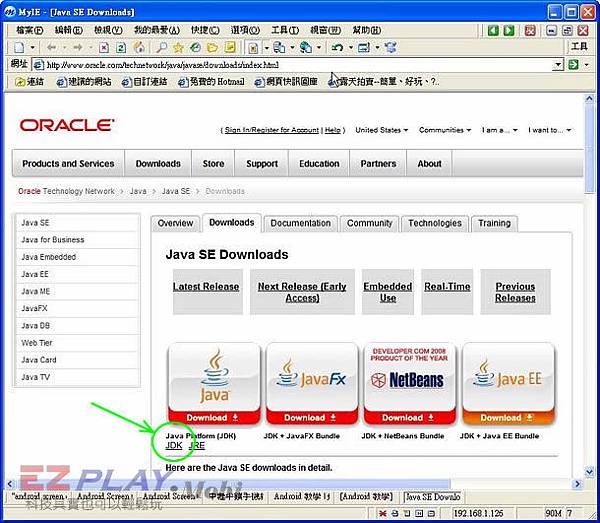The width and height of the screenshot is (600, 523).
Task: Click the green previous-tab arrow icon
Action: click(493, 30)
